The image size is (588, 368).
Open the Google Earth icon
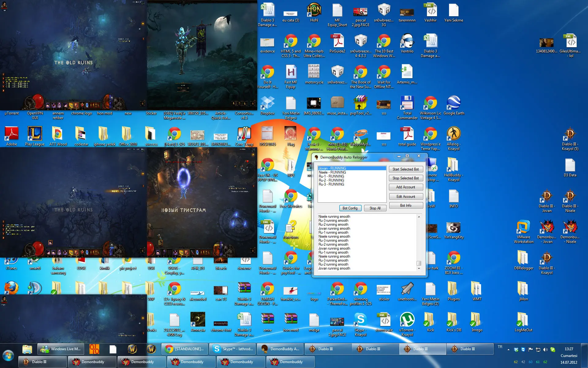[454, 105]
